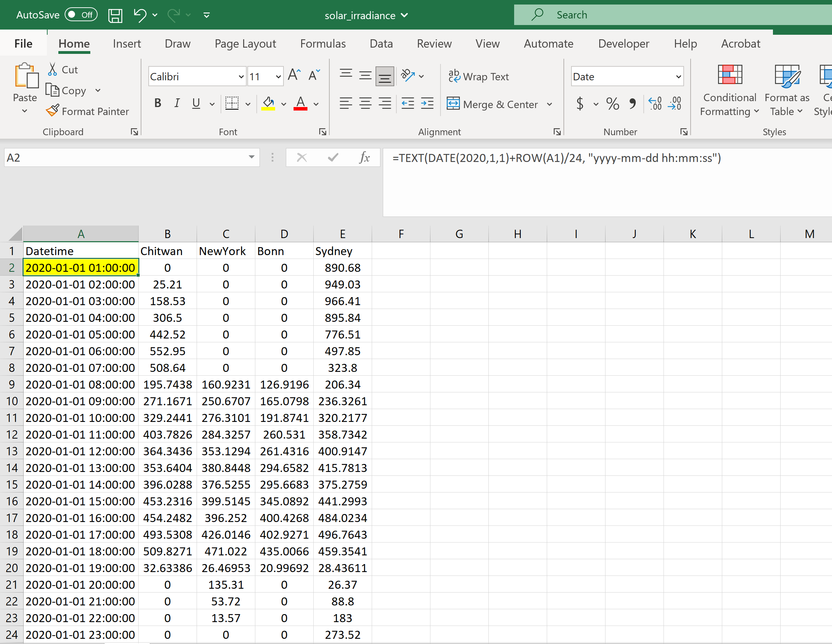Open the font name Calibri dropdown
The height and width of the screenshot is (644, 832).
[x=241, y=76]
